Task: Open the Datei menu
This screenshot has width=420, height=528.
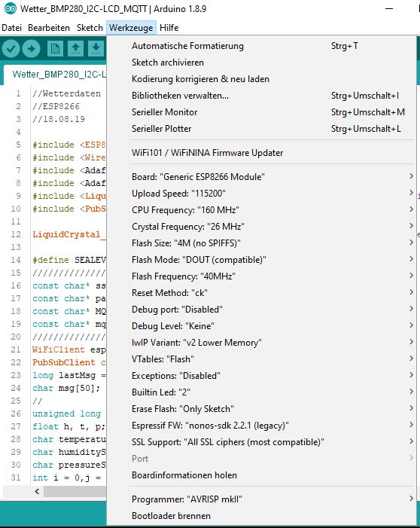Action: pos(12,28)
